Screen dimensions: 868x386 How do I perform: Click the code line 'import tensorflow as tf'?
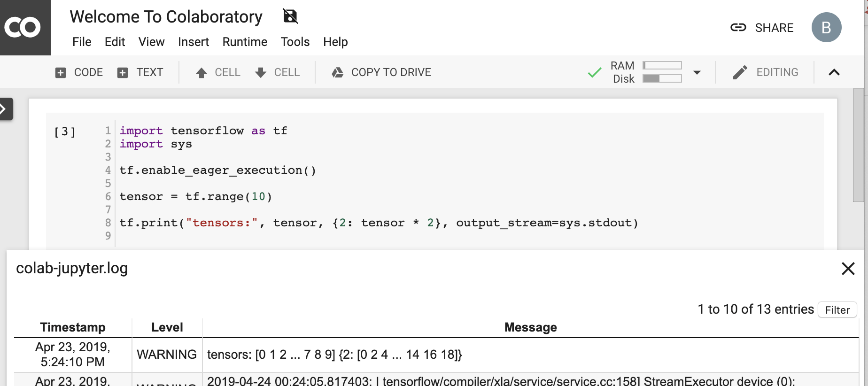pyautogui.click(x=203, y=131)
